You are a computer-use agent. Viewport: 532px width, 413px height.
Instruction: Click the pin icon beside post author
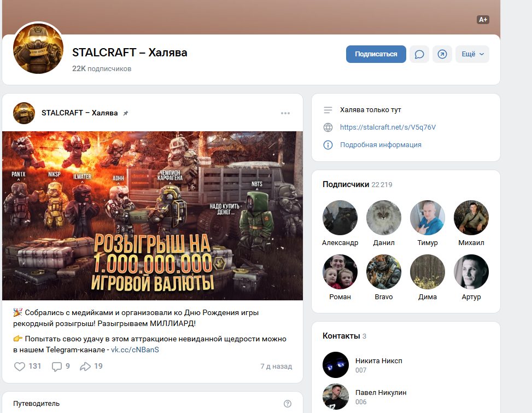(x=126, y=113)
